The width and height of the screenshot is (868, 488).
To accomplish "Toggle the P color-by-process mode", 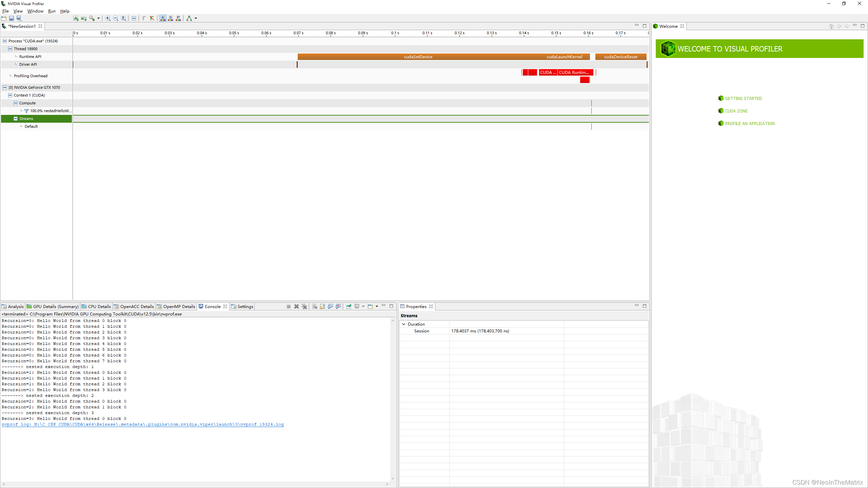I will click(178, 18).
